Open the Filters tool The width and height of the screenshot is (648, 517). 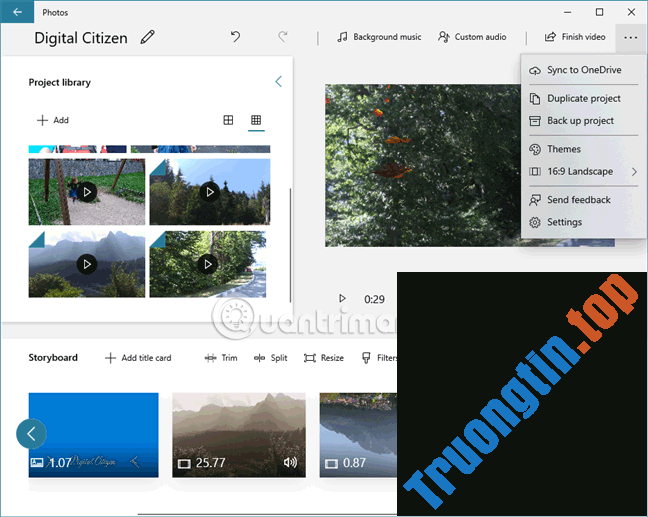[x=379, y=358]
